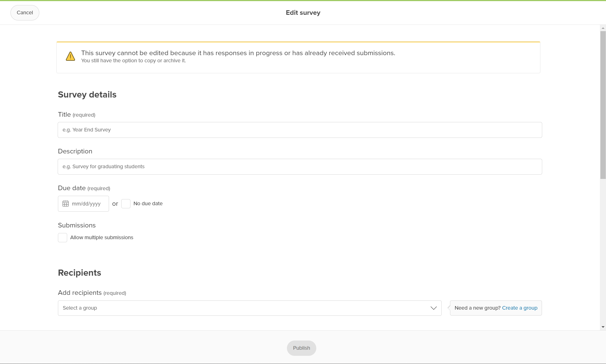Click the Allow multiple submissions label
The height and width of the screenshot is (364, 606).
pos(102,237)
